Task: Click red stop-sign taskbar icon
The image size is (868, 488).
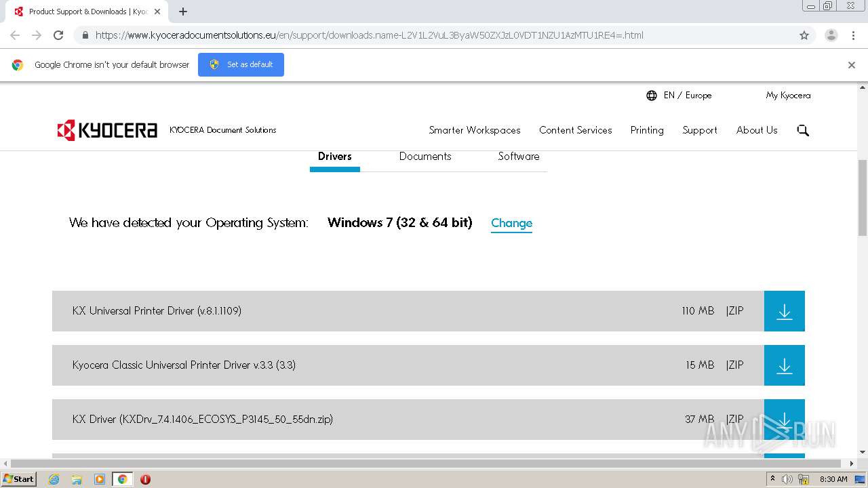Action: coord(145,479)
